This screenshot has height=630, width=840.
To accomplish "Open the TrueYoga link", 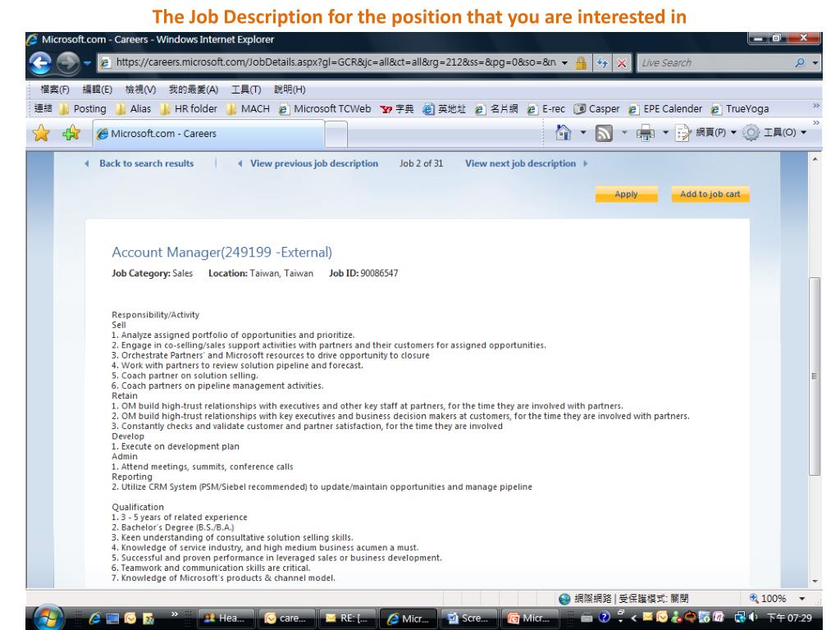I will pos(740,109).
